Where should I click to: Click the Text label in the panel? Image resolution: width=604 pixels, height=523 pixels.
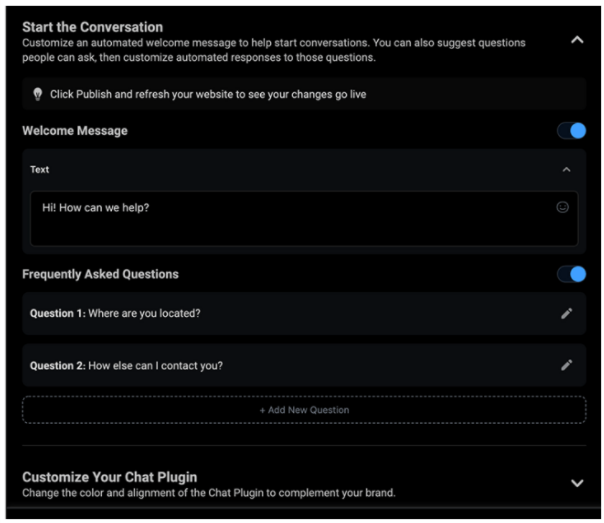point(39,169)
